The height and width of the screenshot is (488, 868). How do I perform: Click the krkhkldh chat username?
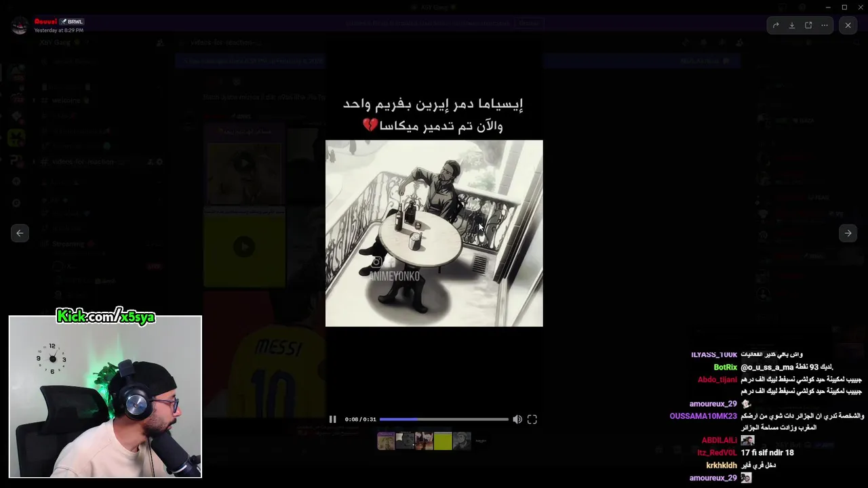click(x=722, y=466)
